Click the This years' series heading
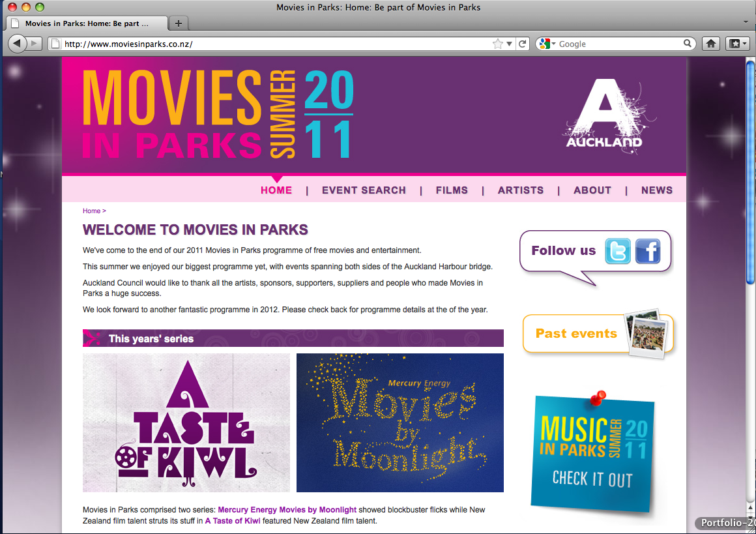Screen dimensions: 756x534 151,338
